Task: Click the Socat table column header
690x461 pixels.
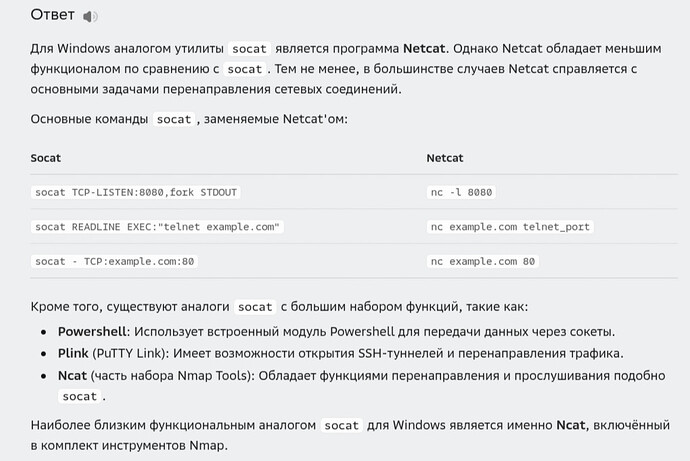Action: pos(45,158)
